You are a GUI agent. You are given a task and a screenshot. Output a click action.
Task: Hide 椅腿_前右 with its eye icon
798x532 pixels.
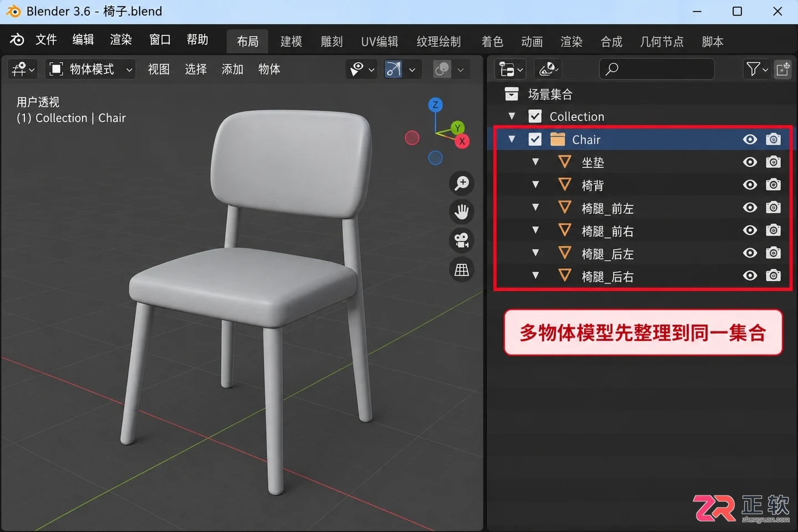750,231
